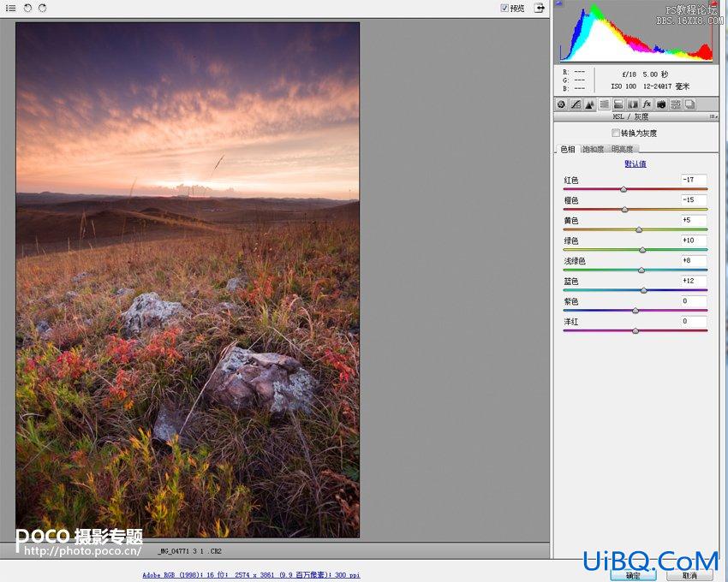Toggle shadow clipping warning in histogram
The height and width of the screenshot is (582, 728).
559,3
